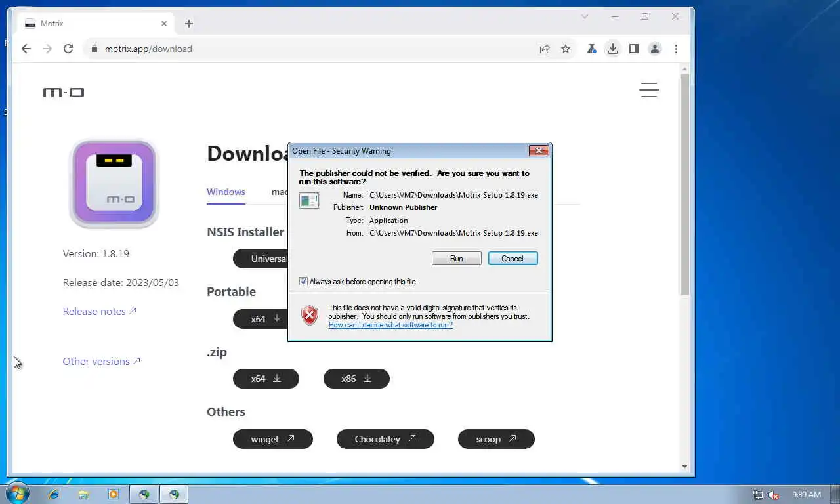This screenshot has height=504, width=840.
Task: Open 'How can I decide what software to run?' link
Action: 390,325
